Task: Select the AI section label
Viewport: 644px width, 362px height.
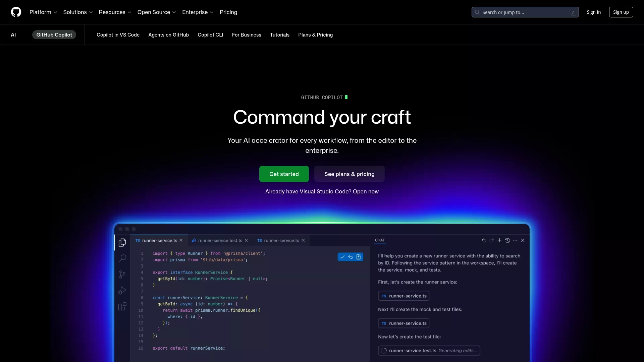Action: 13,35
